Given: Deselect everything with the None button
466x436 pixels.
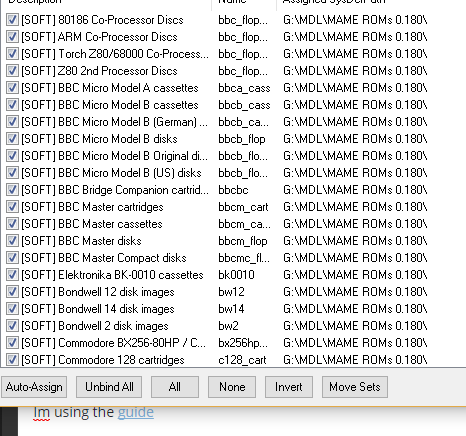Looking at the screenshot, I should pos(232,387).
